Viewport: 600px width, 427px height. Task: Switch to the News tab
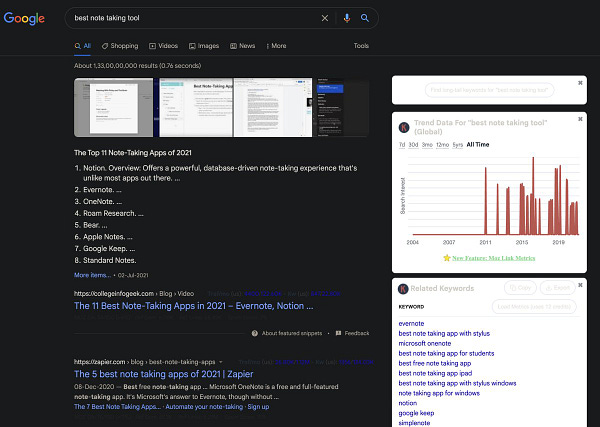(243, 46)
